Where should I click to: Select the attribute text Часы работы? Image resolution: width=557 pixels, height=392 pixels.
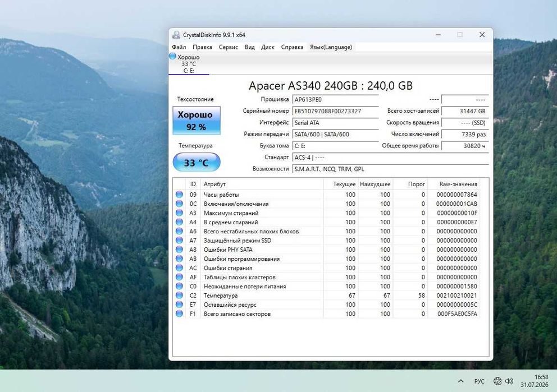pyautogui.click(x=221, y=195)
